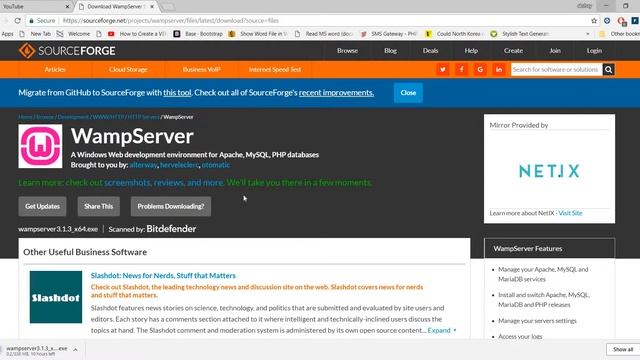Open the herveleclerc author link
Viewport: 640px width, 360px height.
(180, 165)
